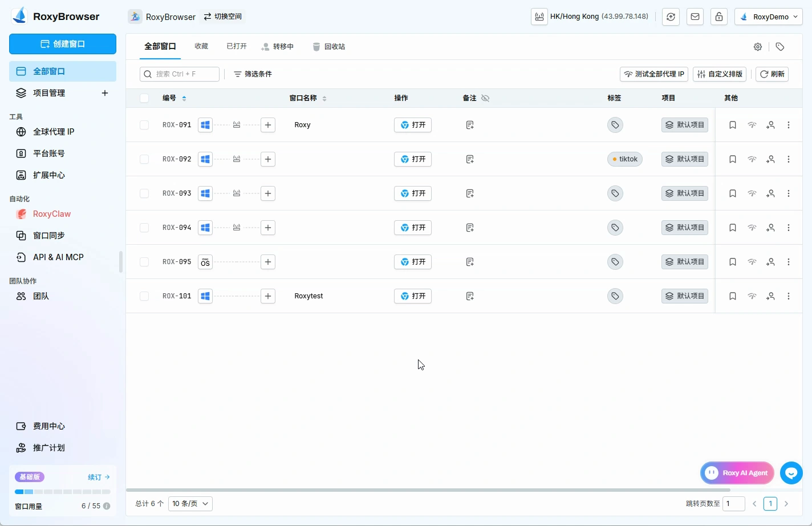This screenshot has height=526, width=812.
Task: Select the ROX-095 row checkbox
Action: click(x=144, y=262)
